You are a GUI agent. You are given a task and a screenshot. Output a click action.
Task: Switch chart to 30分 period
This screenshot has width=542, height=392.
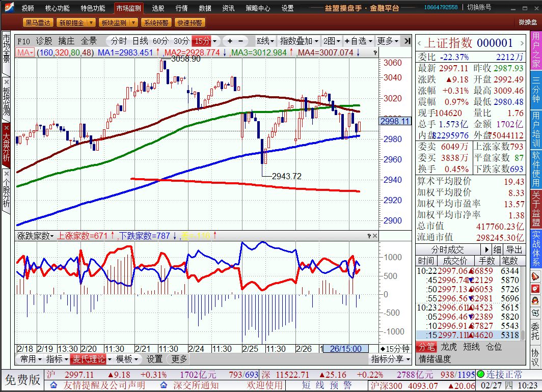tap(181, 41)
